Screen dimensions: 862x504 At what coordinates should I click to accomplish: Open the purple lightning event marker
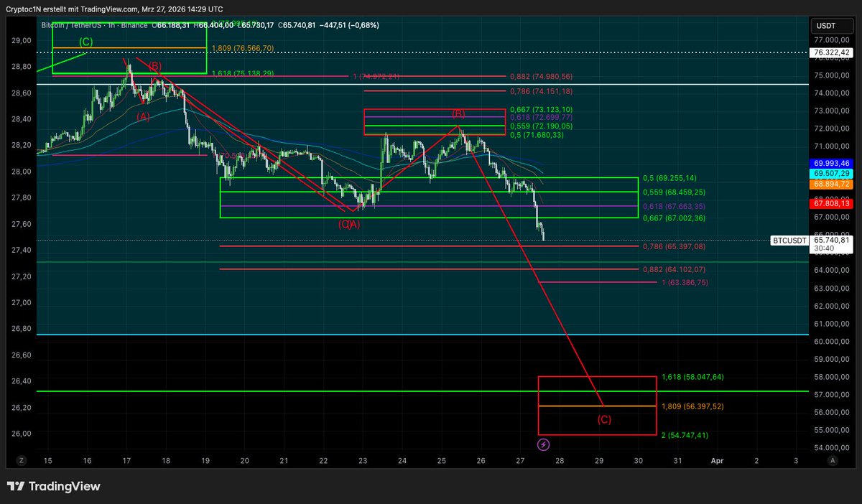point(544,445)
